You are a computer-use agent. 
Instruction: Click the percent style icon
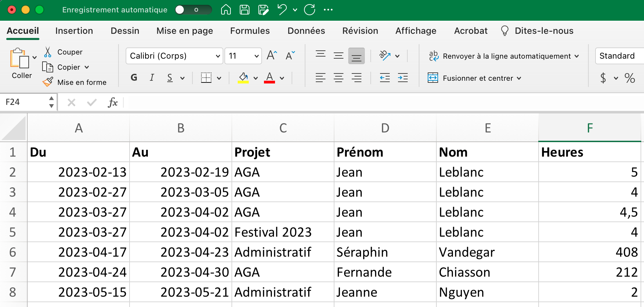pos(630,78)
